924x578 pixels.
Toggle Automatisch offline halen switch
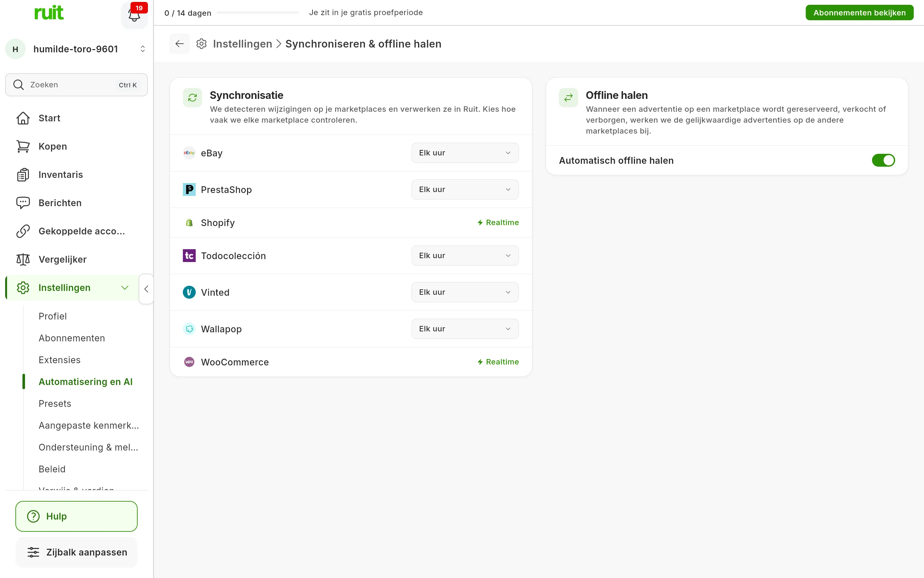[x=883, y=161]
